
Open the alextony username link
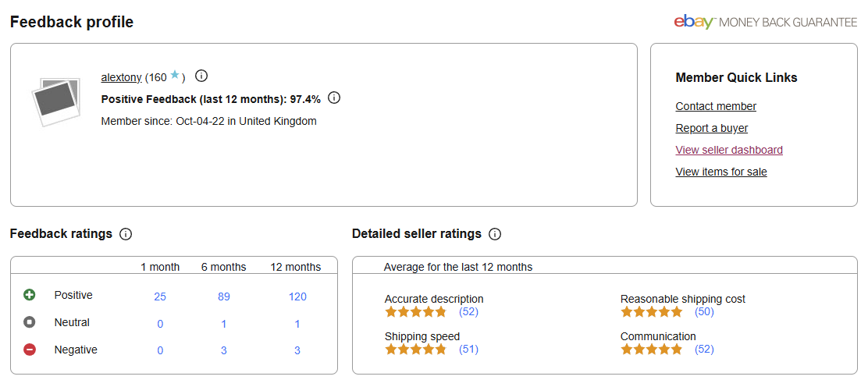(121, 77)
